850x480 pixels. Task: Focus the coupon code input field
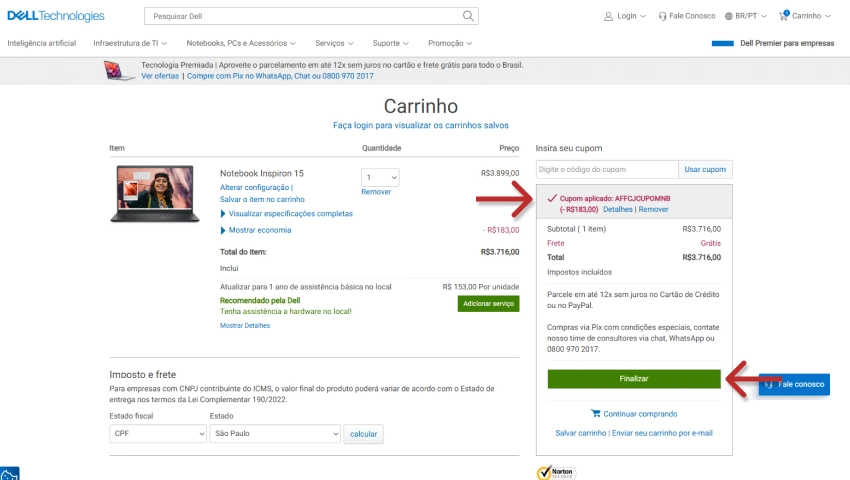(607, 169)
